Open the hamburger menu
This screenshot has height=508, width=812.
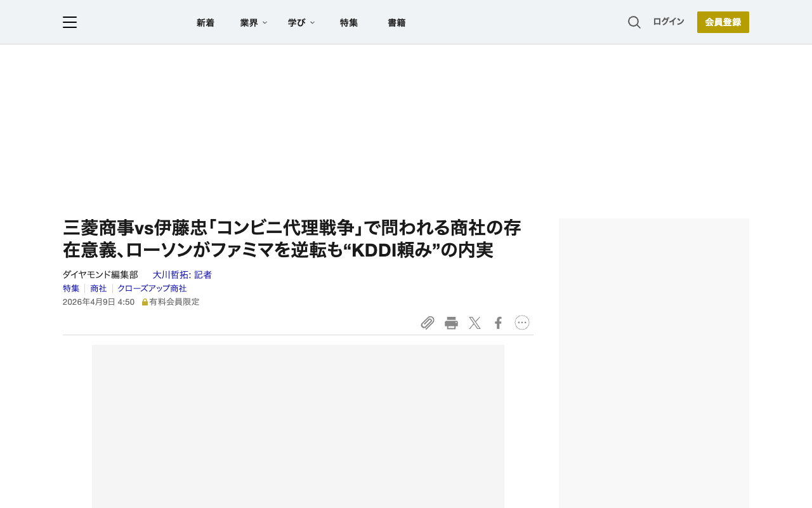coord(70,22)
